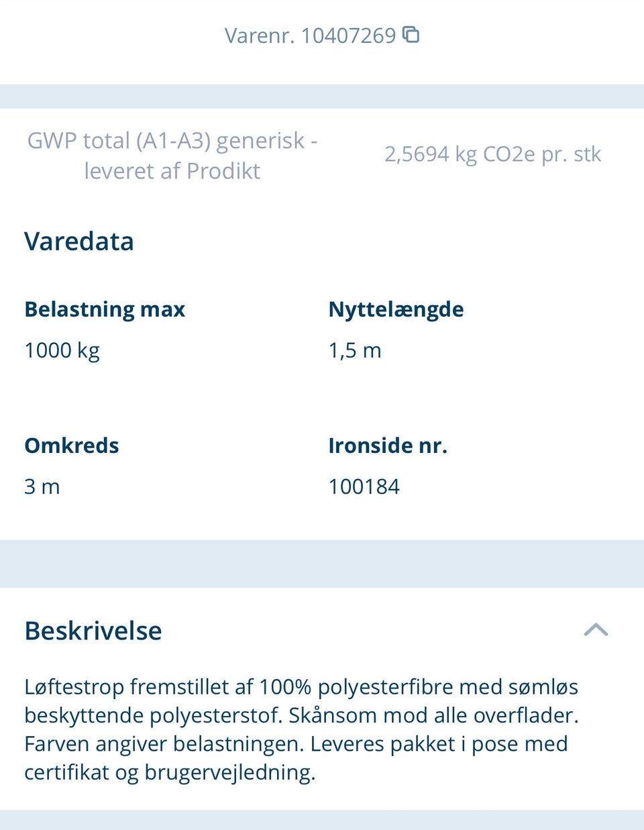
Task: Click the Beskrivelse section heading
Action: click(93, 631)
